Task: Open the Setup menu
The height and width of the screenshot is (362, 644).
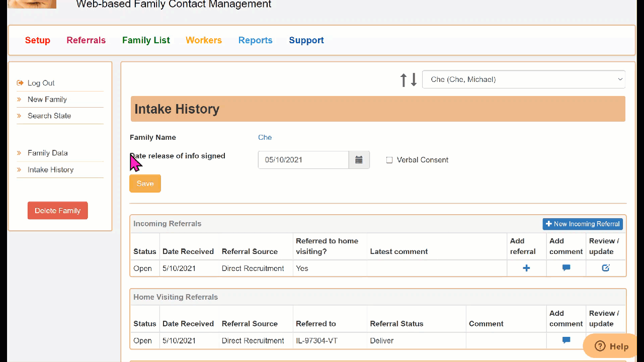Action: [x=38, y=40]
